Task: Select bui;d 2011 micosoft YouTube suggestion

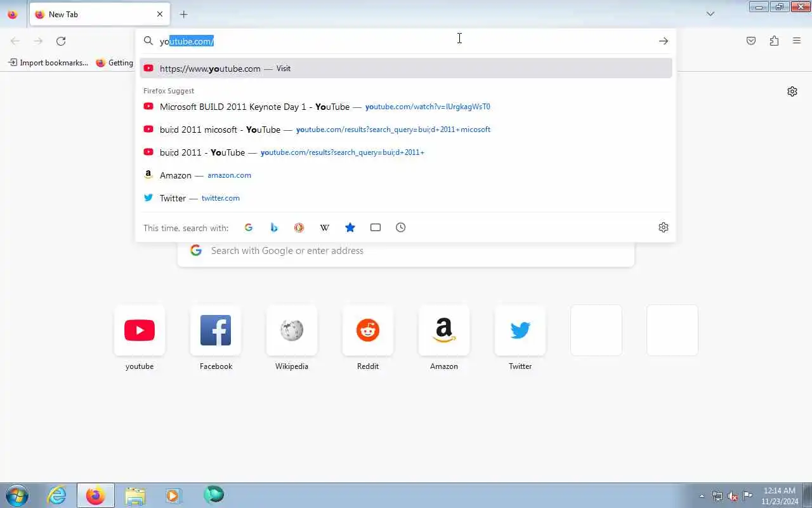Action: 406,130
